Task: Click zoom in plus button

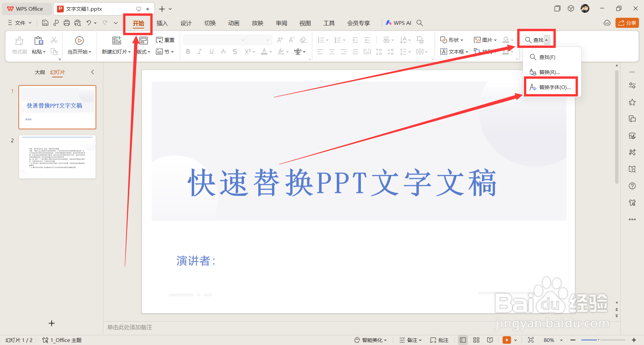Action: point(634,340)
